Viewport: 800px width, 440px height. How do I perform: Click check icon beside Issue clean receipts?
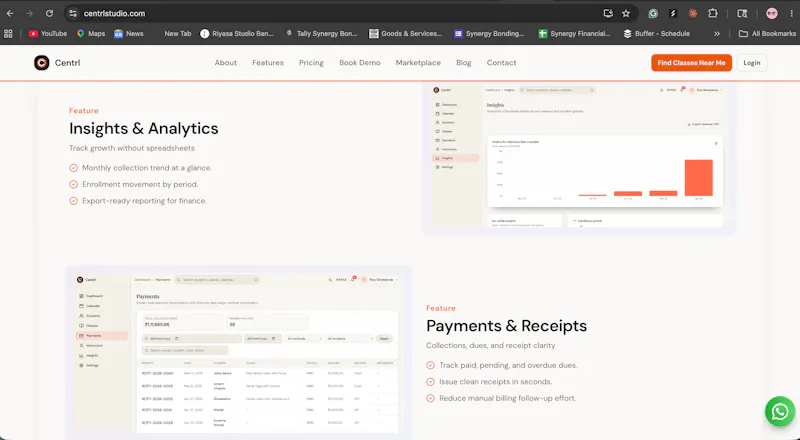[431, 382]
